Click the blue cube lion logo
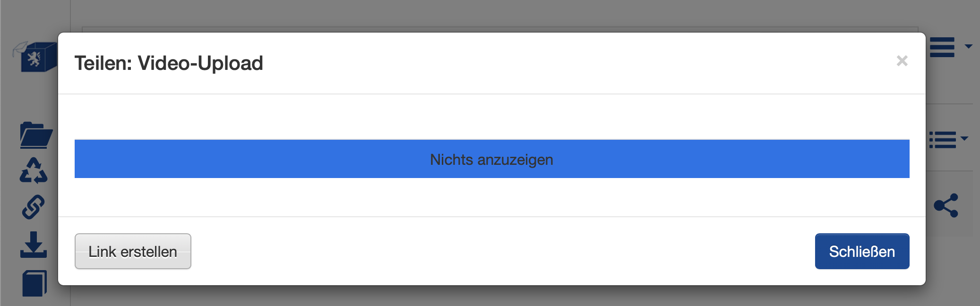This screenshot has height=306, width=980. pos(35,57)
